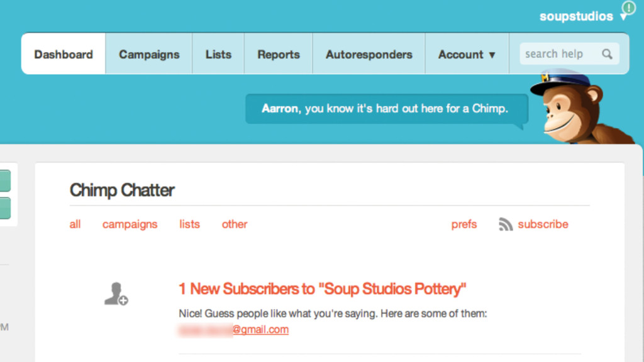644x362 pixels.
Task: Click the RSS feed icon
Action: (x=506, y=224)
